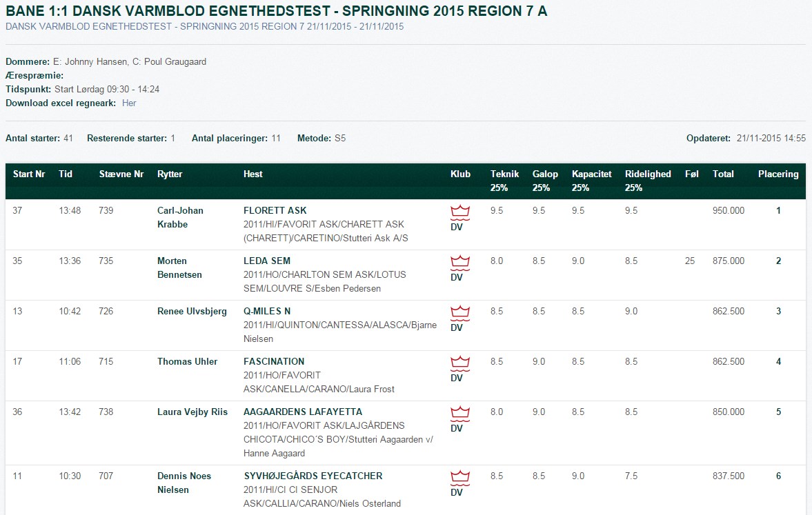Viewport: 812px width, 515px height.
Task: Click placing number 6
Action: tap(778, 476)
